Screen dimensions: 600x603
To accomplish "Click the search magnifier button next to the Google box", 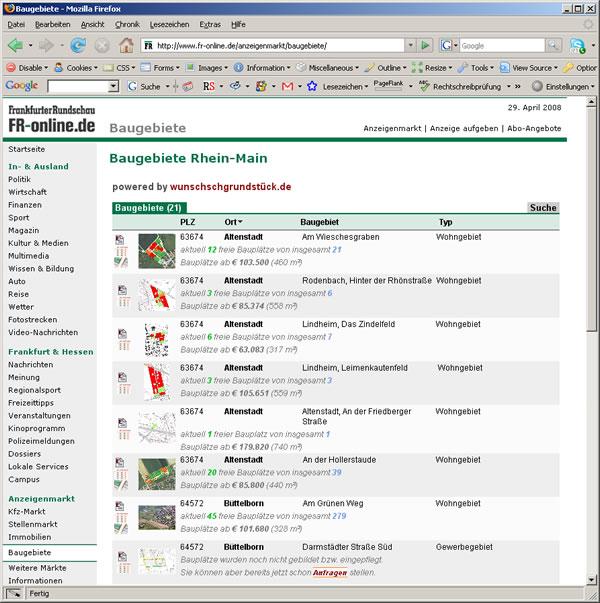I will [x=553, y=46].
